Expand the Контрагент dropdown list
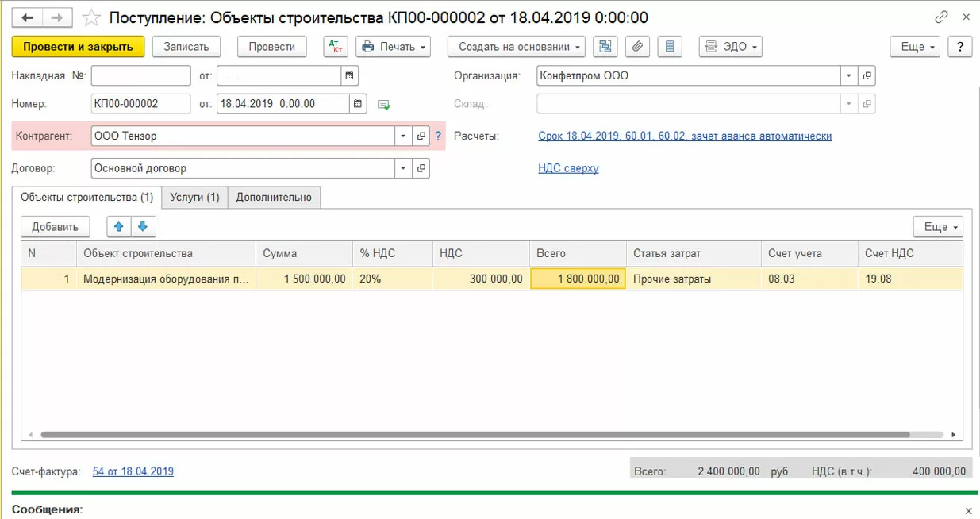Screen dimensions: 980x519 (x=404, y=136)
